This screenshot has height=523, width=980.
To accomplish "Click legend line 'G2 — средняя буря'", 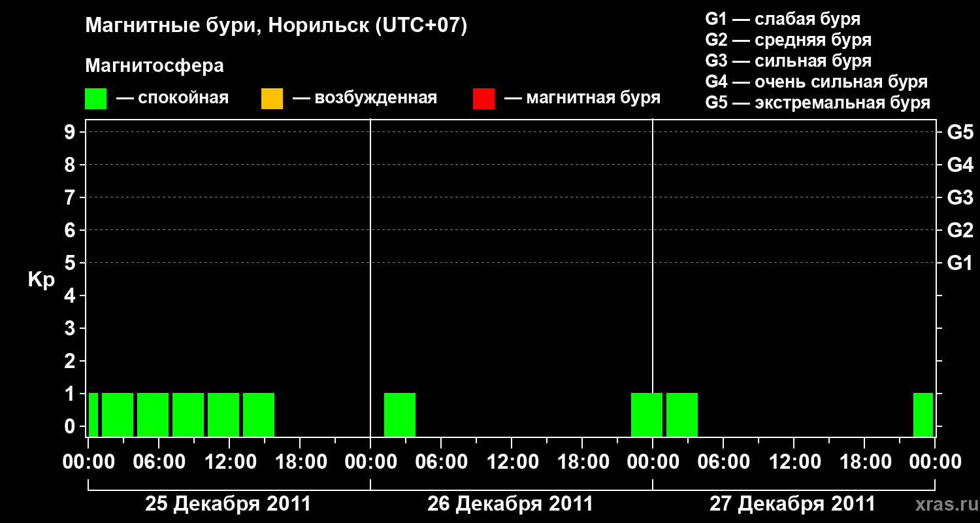I will 789,40.
